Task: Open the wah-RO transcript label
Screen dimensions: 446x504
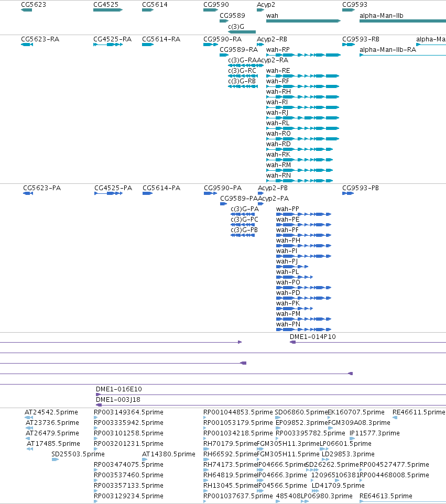Action: point(278,134)
